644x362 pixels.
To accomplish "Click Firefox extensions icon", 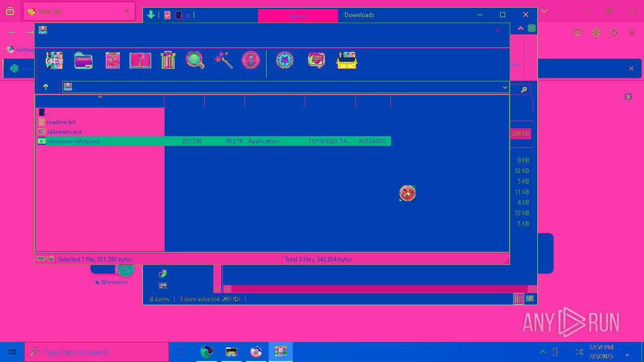I will tap(614, 33).
